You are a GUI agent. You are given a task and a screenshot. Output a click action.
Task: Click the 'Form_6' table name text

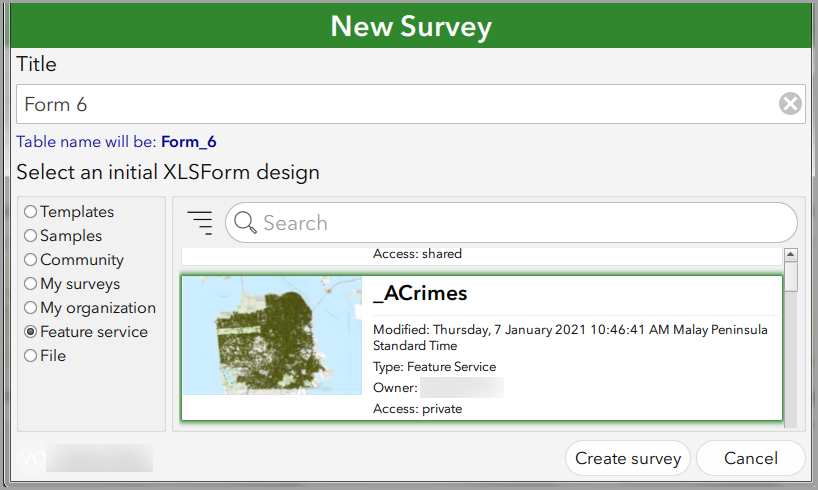click(188, 142)
